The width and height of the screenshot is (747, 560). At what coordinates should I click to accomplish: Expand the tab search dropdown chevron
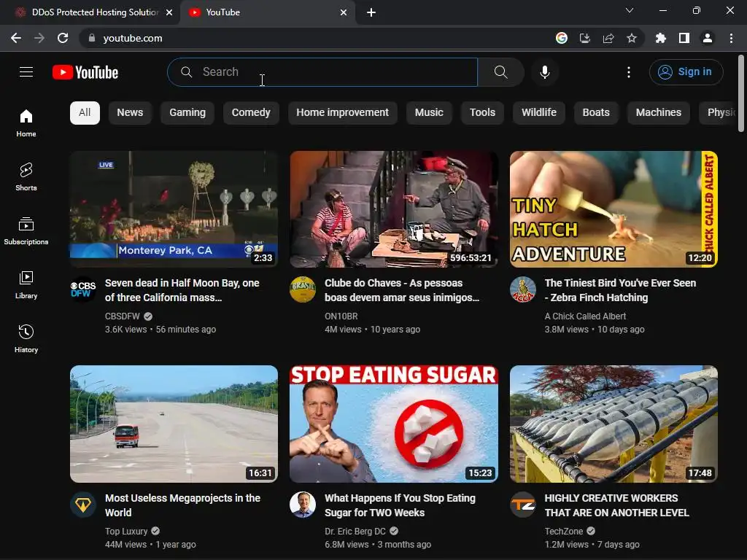click(x=630, y=10)
